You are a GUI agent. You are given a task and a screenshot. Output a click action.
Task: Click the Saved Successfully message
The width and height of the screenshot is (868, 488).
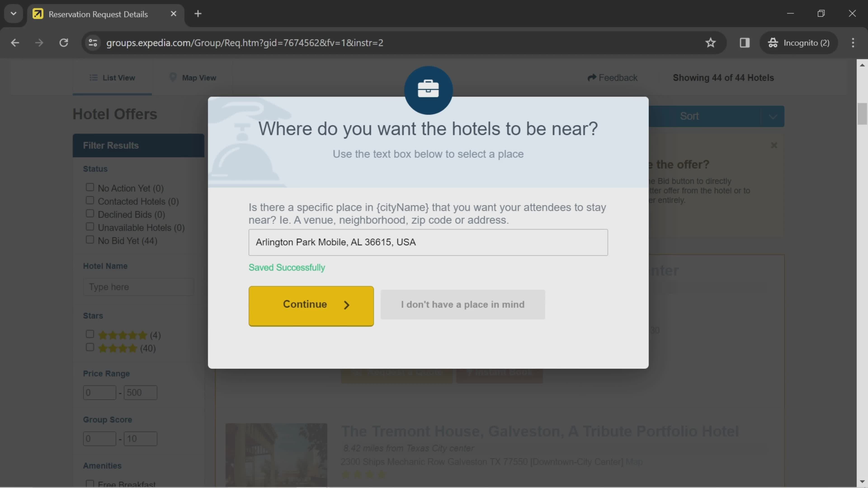287,267
